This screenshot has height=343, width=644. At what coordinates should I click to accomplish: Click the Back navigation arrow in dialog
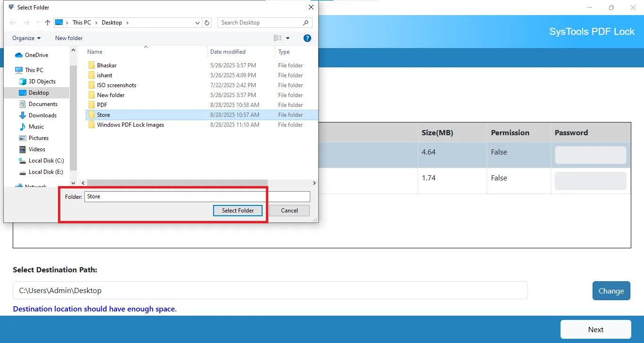(x=13, y=23)
